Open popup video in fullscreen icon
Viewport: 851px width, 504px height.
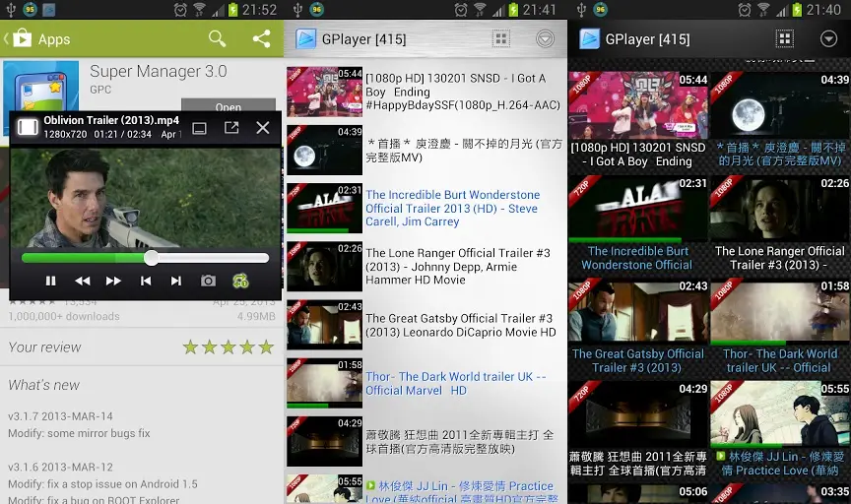point(231,128)
